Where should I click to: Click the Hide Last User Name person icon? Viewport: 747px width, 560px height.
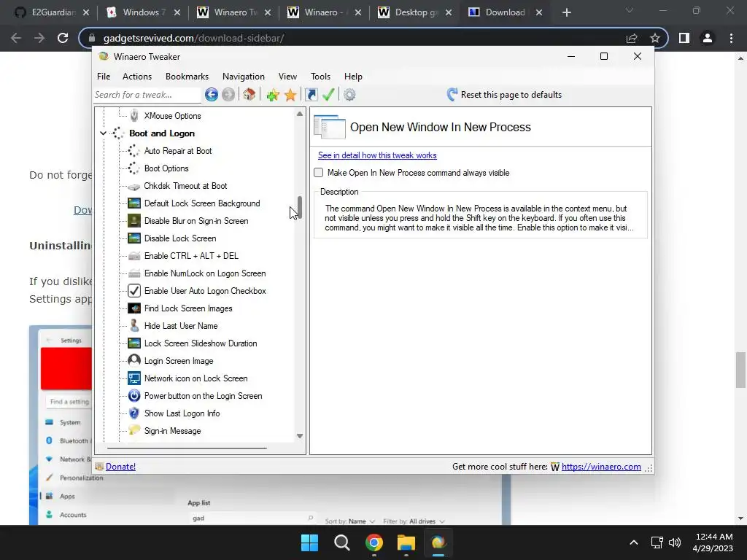[134, 326]
